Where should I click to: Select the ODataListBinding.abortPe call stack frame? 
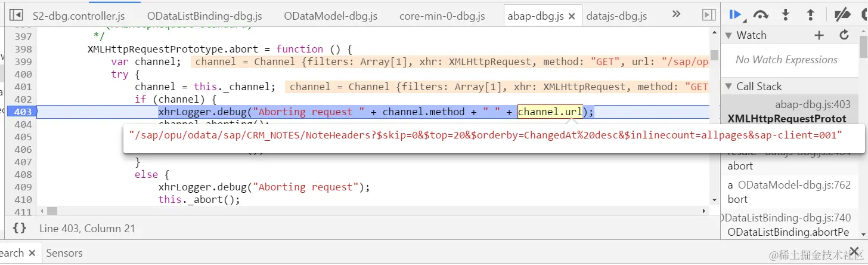pyautogui.click(x=790, y=225)
